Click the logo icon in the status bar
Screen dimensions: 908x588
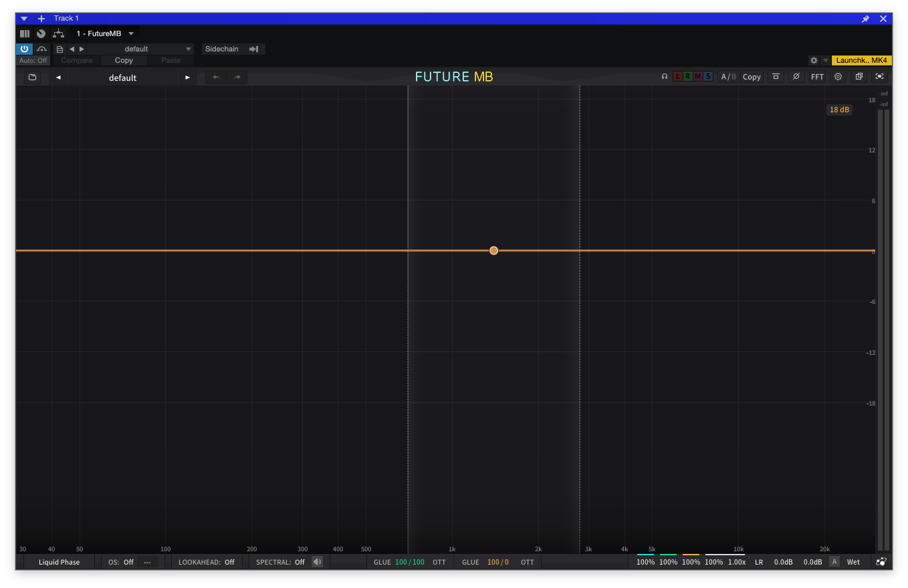[881, 562]
